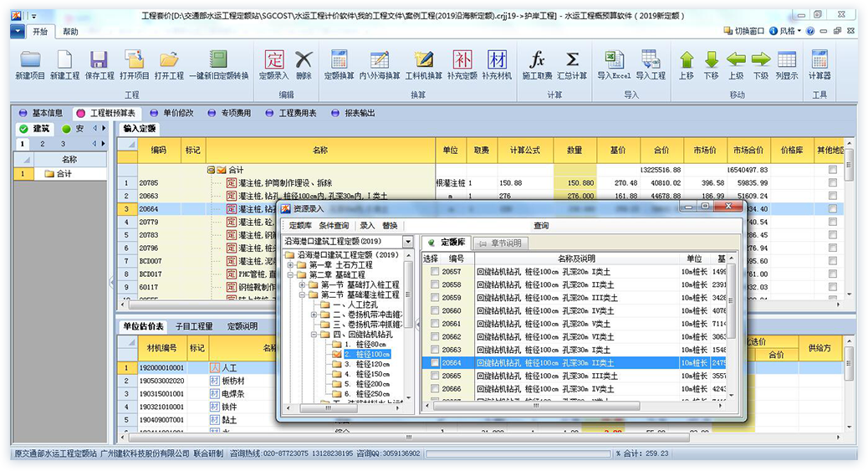Collapse the 合计 group in the main table
Image resolution: width=868 pixels, height=471 pixels.
click(x=211, y=170)
